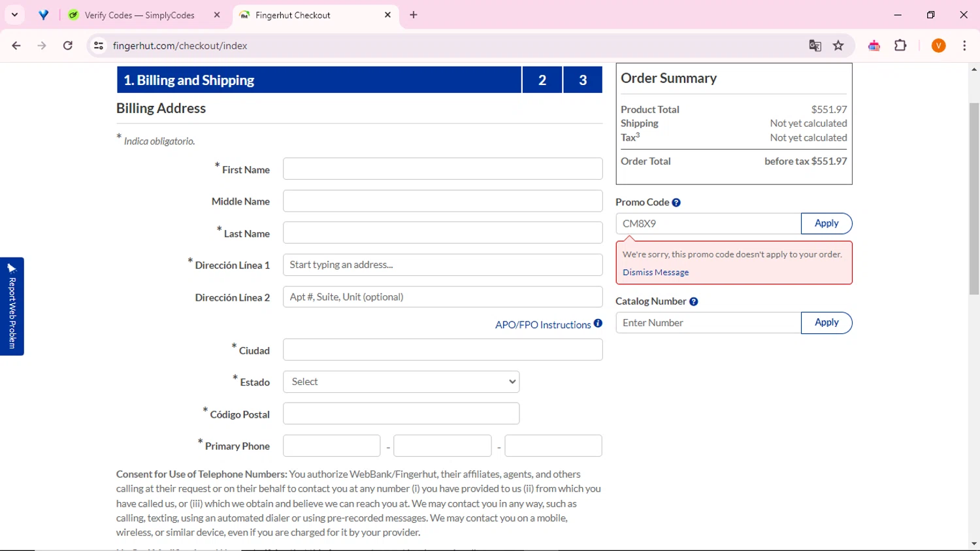This screenshot has height=551, width=980.
Task: Restore down the browser window
Action: (x=931, y=14)
